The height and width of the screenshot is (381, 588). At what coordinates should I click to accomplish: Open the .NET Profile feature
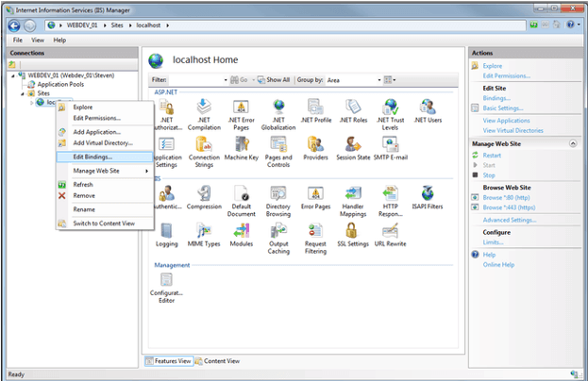(x=316, y=110)
